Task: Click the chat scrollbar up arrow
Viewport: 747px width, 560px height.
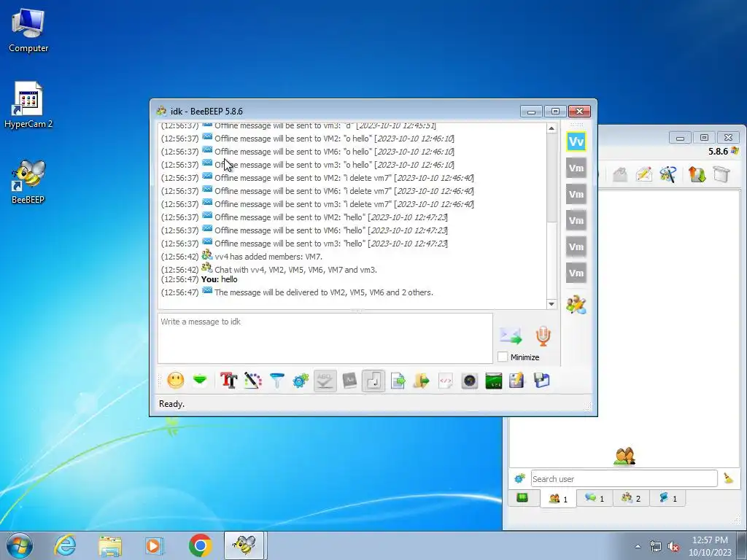Action: [551, 128]
